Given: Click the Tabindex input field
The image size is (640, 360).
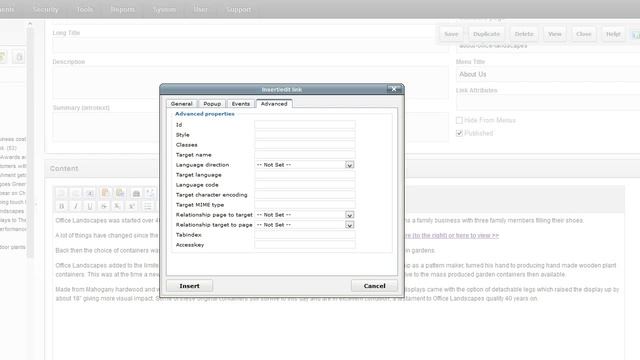Looking at the screenshot, I should tap(305, 235).
